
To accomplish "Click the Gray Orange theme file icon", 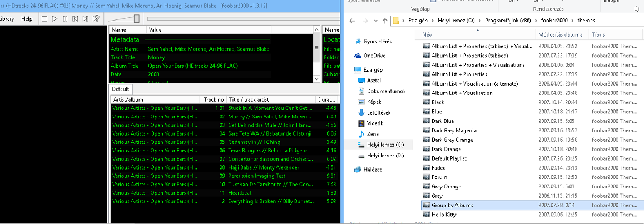I will [426, 187].
